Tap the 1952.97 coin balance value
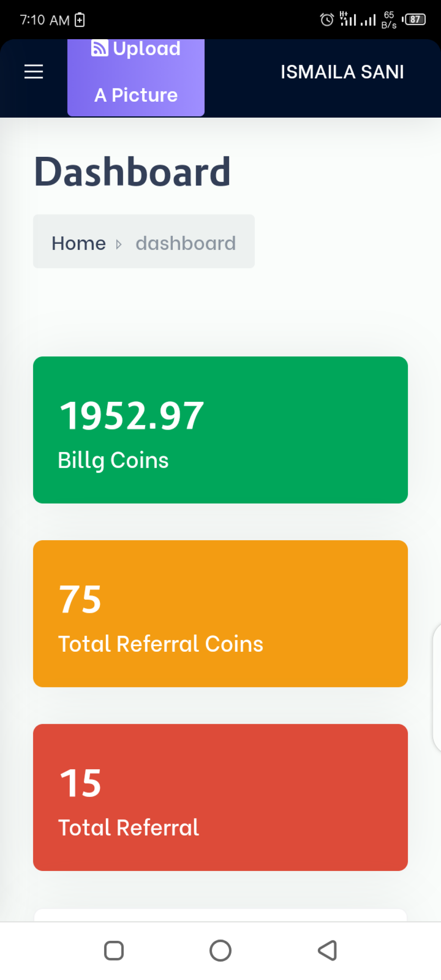Image resolution: width=441 pixels, height=980 pixels. point(132,415)
